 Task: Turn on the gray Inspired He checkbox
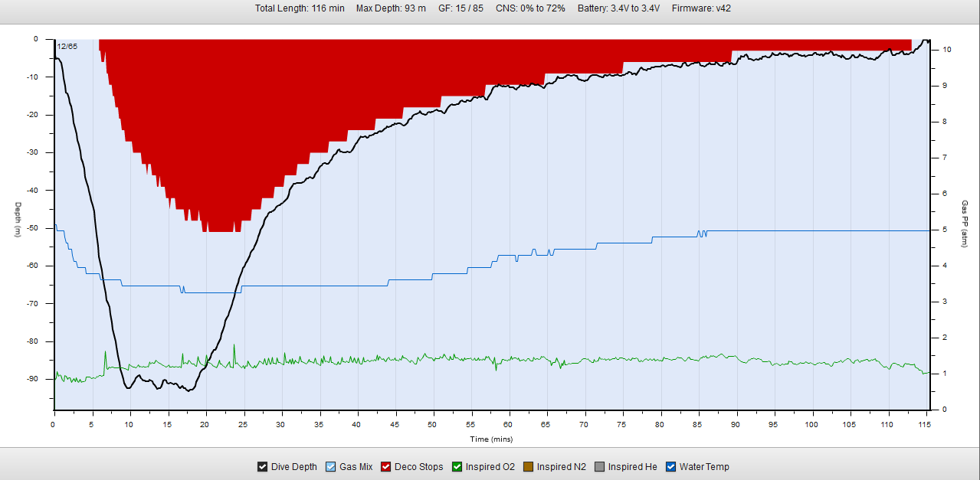click(600, 467)
